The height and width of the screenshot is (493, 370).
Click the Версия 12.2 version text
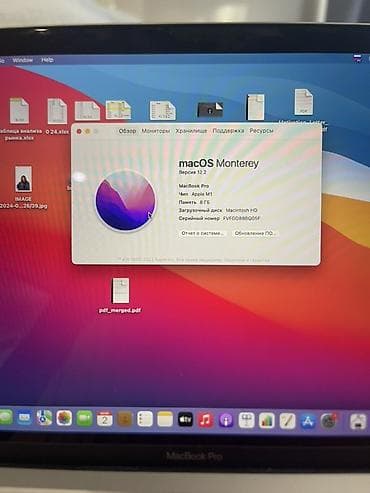[x=192, y=172]
